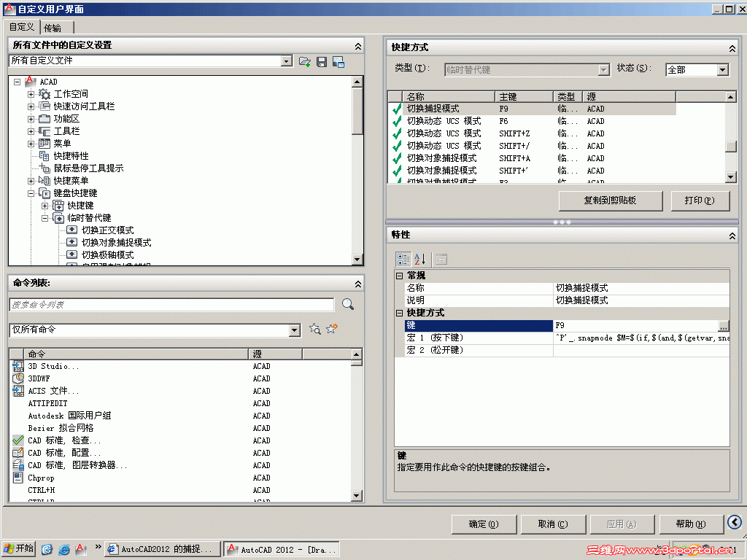Click the CAD 标准, 图层转换器 icon
The width and height of the screenshot is (747, 560).
click(x=18, y=465)
